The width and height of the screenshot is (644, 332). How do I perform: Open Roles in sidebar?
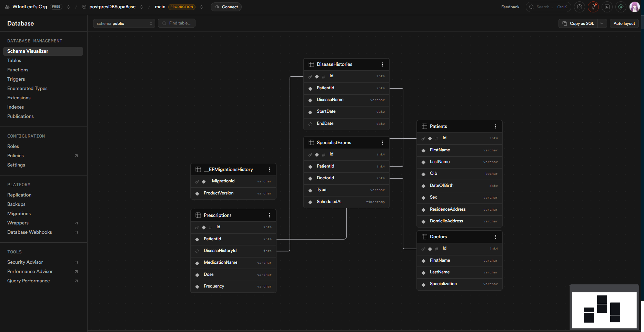pos(13,147)
